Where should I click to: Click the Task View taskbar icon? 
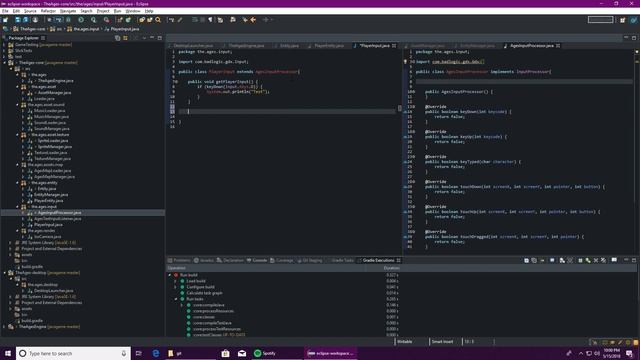(138, 353)
